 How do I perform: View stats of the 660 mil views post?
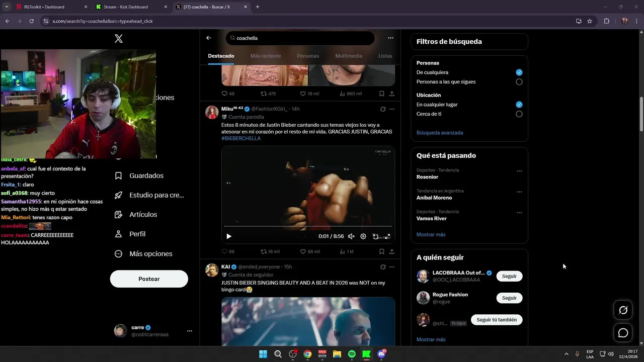[x=351, y=94]
